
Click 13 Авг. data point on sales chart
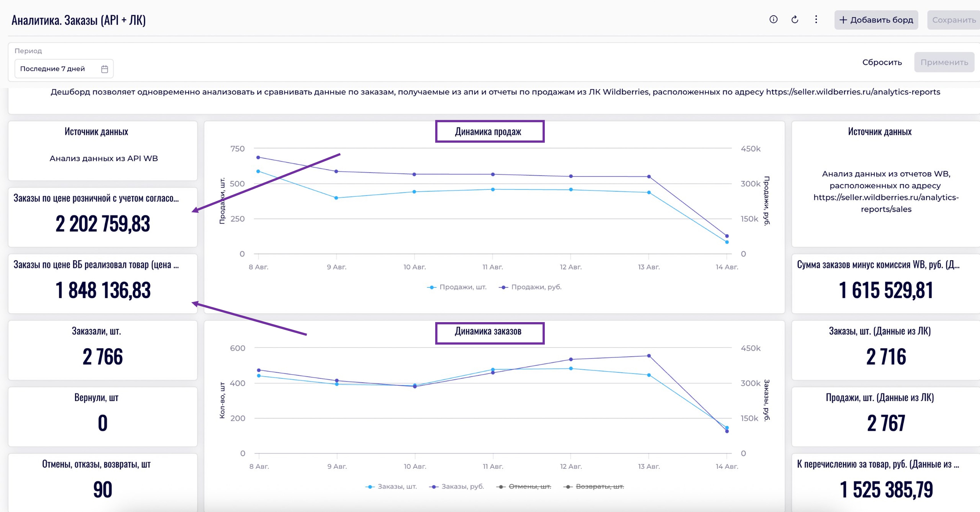pos(649,177)
